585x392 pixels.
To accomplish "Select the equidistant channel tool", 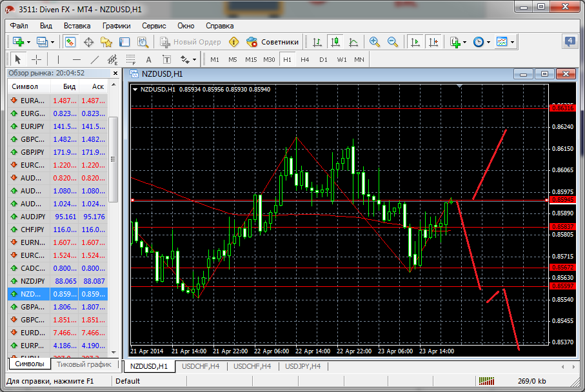I will tap(112, 60).
